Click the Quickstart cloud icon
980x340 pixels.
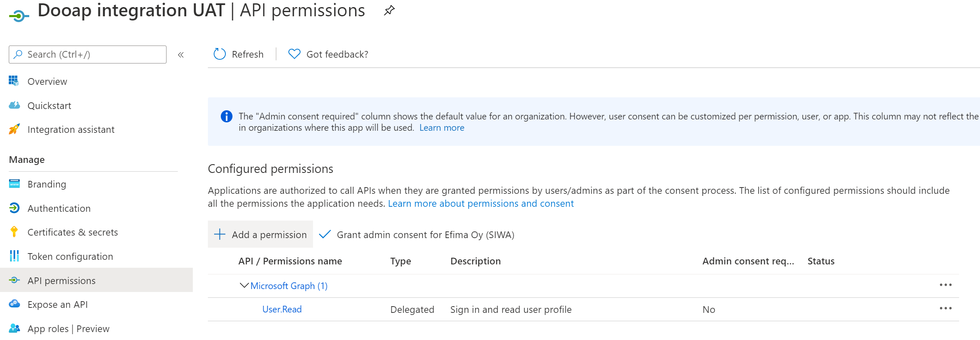pyautogui.click(x=14, y=105)
